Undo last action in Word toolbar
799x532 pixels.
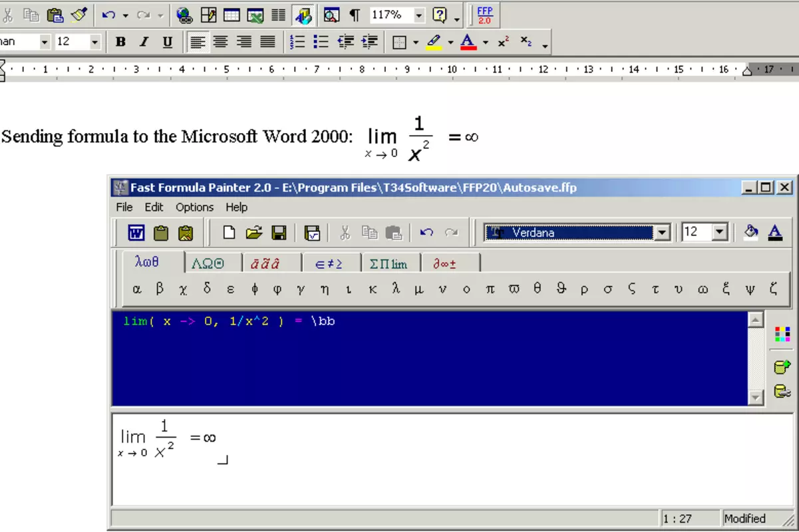108,15
